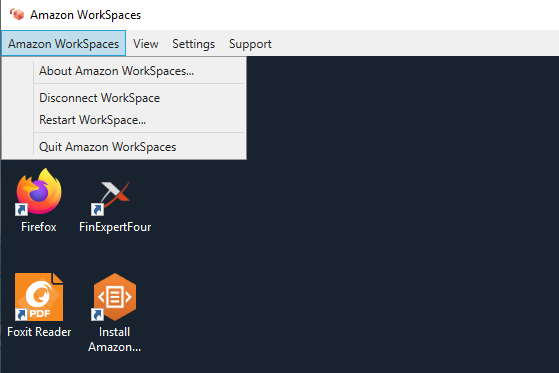The width and height of the screenshot is (559, 373).
Task: Click the shortcut arrow on FinExpertFour icon
Action: point(97,209)
